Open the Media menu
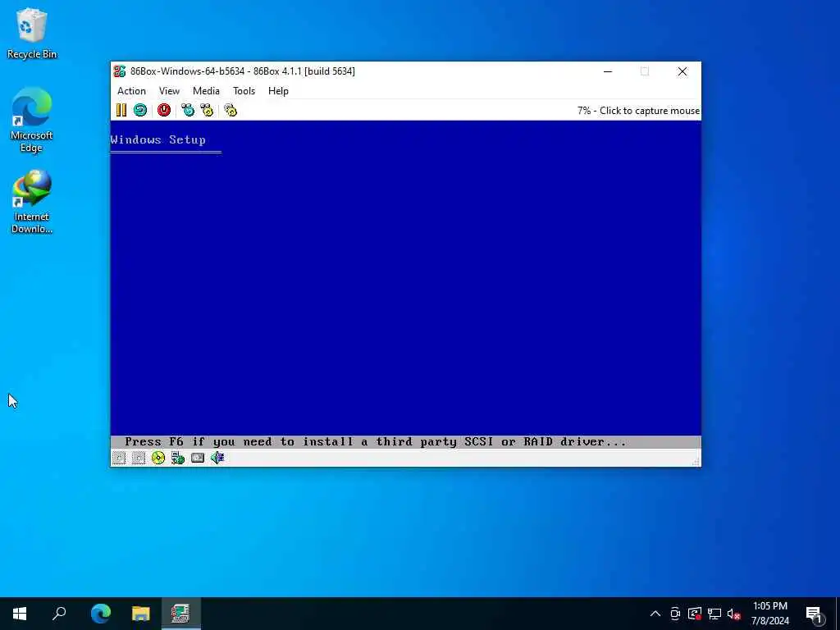This screenshot has height=630, width=840. [206, 91]
